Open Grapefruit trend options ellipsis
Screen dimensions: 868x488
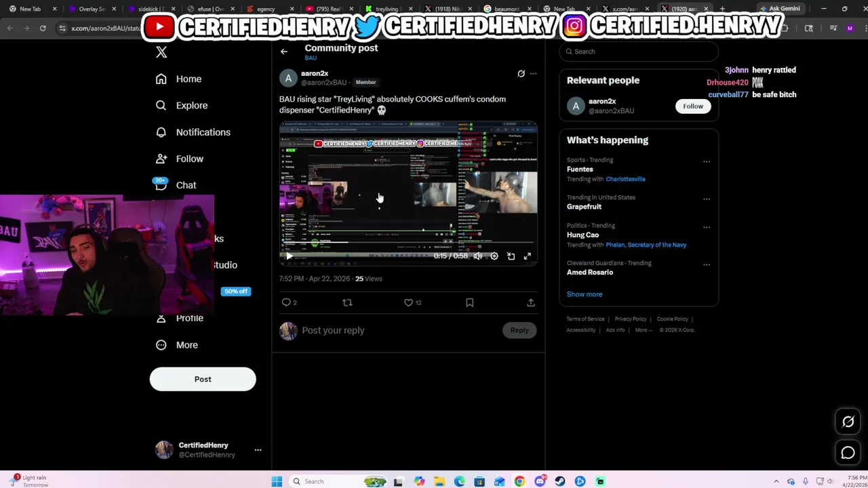click(x=707, y=199)
